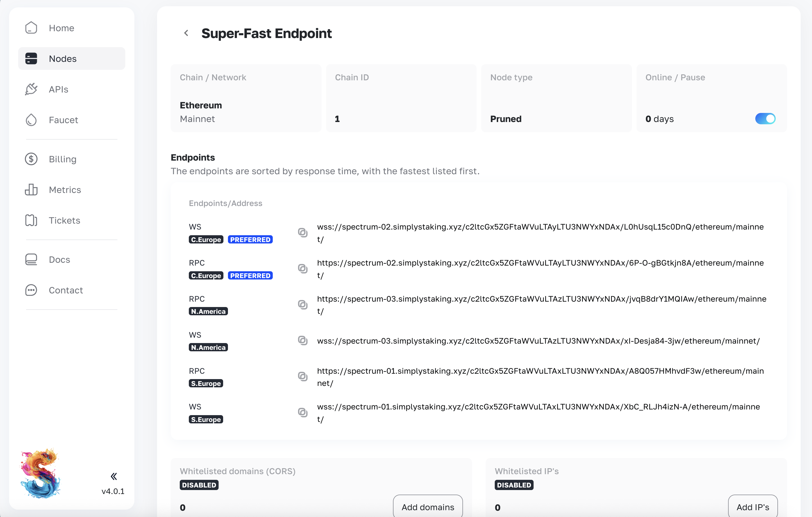This screenshot has width=812, height=517.
Task: Click S.Europe badge under RPC
Action: (206, 384)
